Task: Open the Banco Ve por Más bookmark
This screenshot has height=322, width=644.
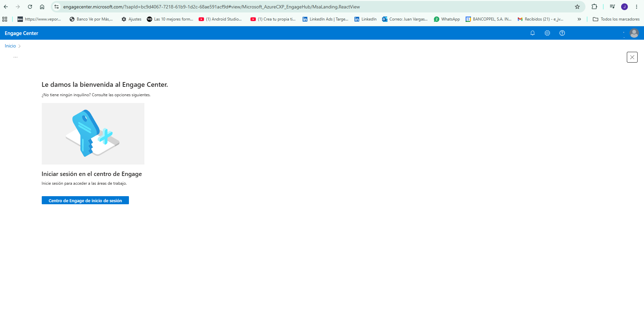Action: [x=91, y=19]
